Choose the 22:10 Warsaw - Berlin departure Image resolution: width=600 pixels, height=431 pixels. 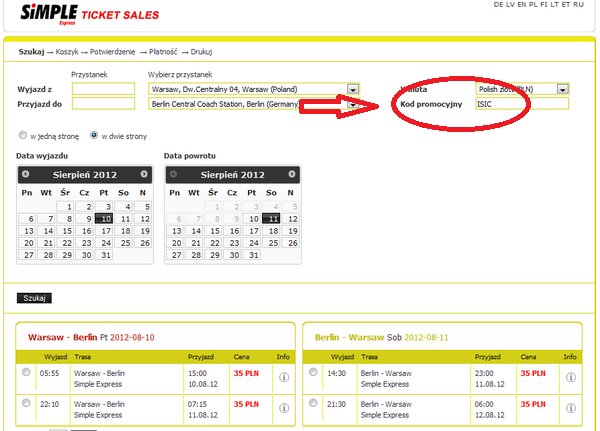[26, 403]
